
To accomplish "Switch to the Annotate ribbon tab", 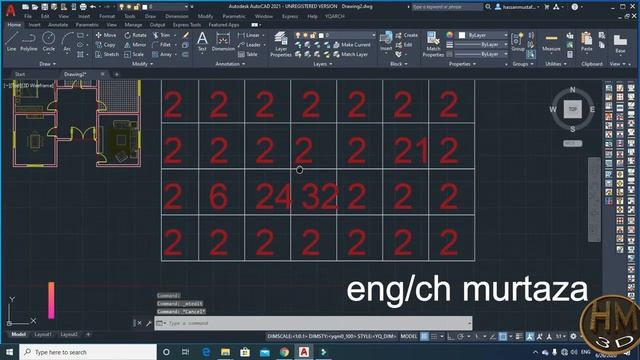I will coord(58,25).
